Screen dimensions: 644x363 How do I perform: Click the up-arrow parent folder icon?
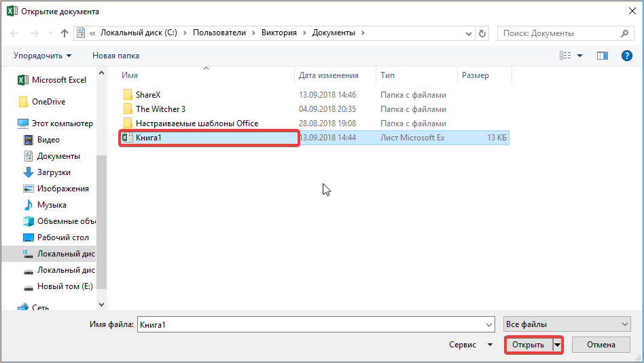pyautogui.click(x=65, y=33)
